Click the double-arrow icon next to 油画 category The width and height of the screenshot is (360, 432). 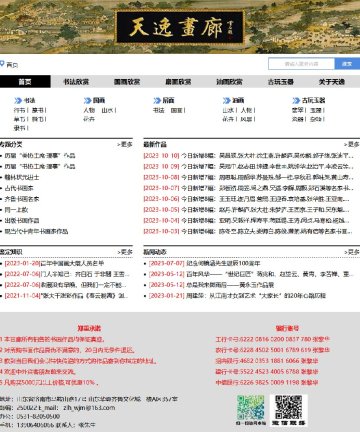coord(226,100)
